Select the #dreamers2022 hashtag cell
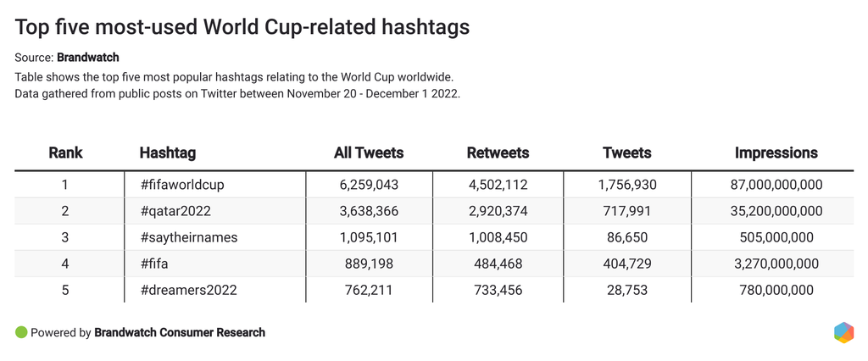The image size is (868, 361). pyautogui.click(x=188, y=290)
